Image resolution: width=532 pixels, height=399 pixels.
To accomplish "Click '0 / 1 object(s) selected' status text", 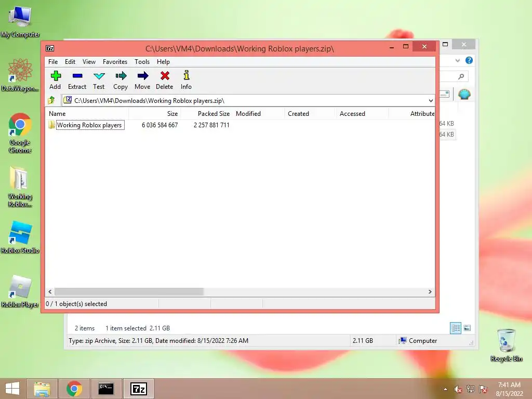I will pos(76,304).
